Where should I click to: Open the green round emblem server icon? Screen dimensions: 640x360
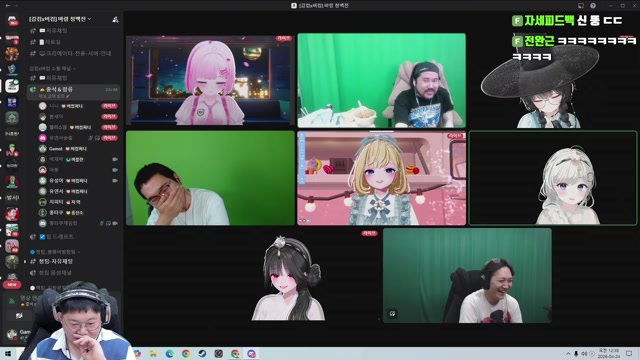12,118
